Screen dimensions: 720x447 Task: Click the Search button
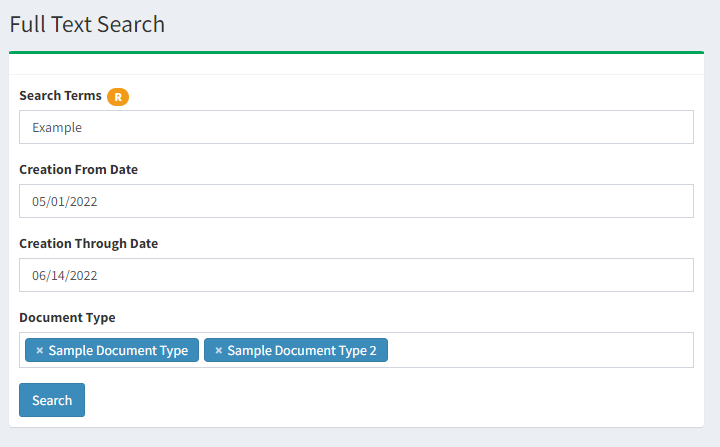[52, 400]
